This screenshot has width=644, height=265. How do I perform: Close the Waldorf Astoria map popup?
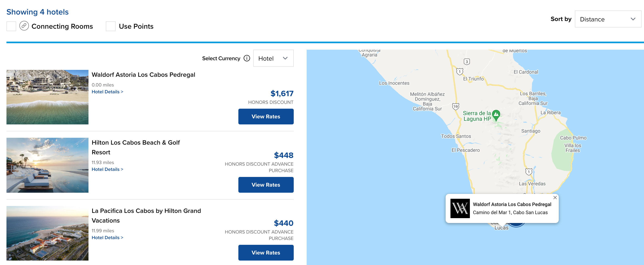tap(555, 198)
